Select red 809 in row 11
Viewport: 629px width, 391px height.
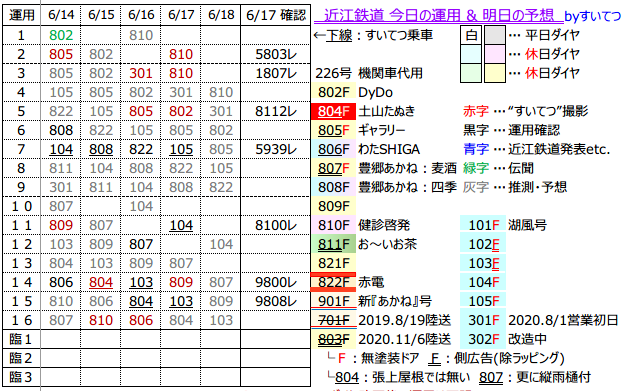[61, 225]
